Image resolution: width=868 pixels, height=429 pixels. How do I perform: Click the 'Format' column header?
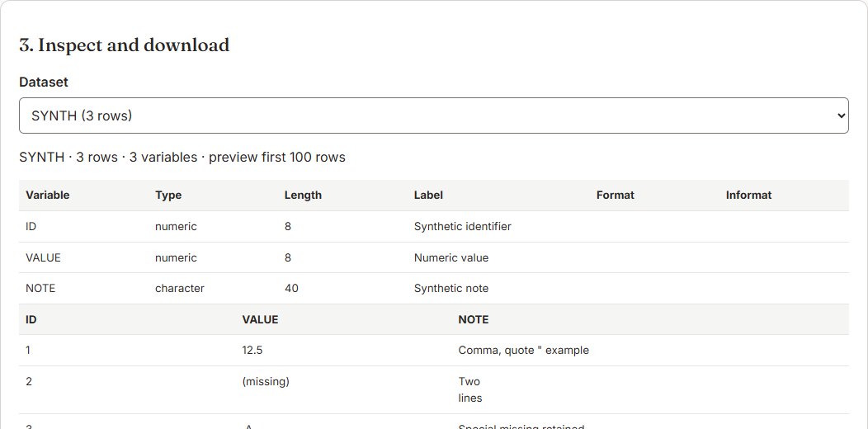(x=615, y=195)
